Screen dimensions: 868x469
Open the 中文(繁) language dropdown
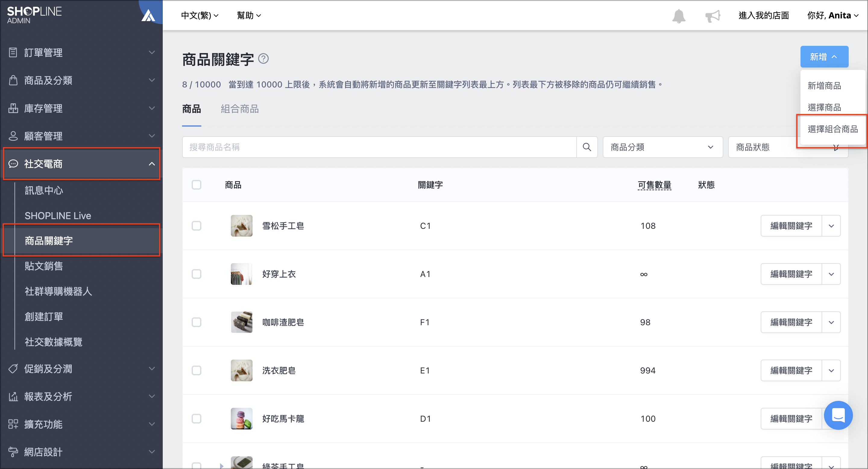point(200,15)
